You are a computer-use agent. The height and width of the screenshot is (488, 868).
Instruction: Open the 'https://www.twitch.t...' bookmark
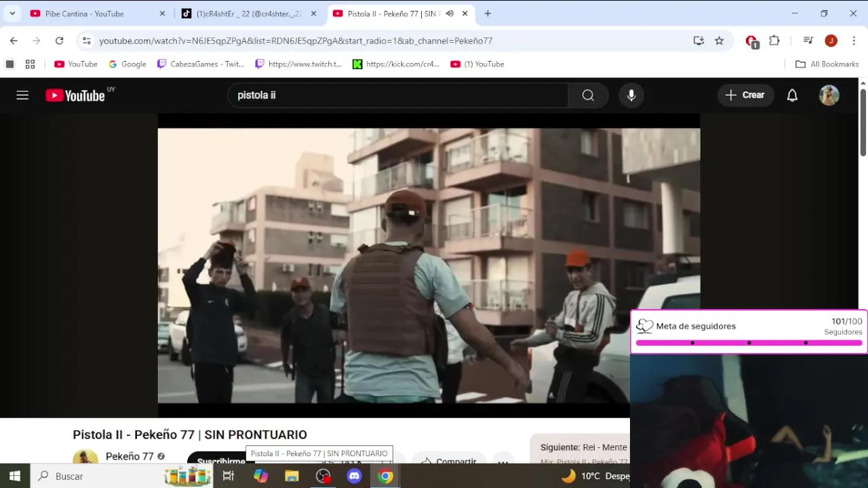[x=298, y=64]
